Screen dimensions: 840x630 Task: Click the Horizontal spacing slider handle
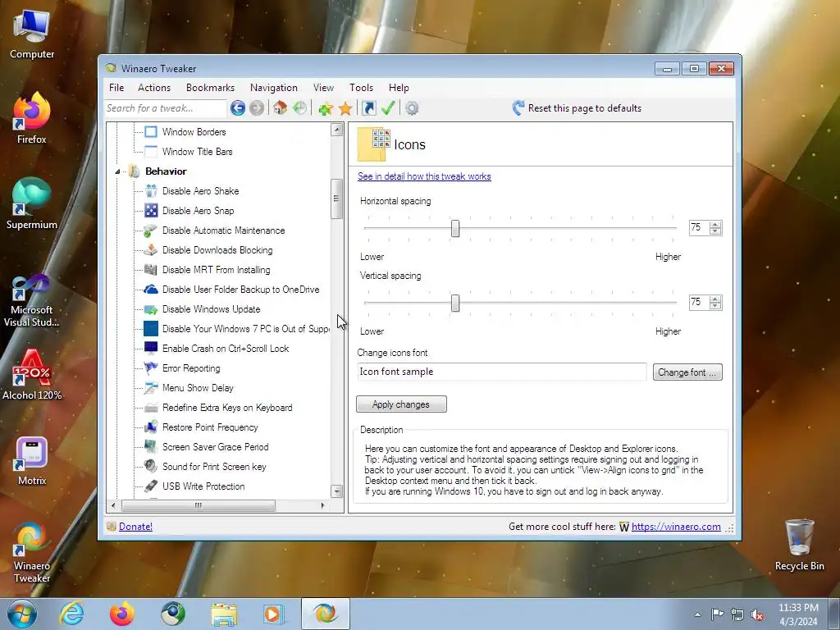(454, 229)
